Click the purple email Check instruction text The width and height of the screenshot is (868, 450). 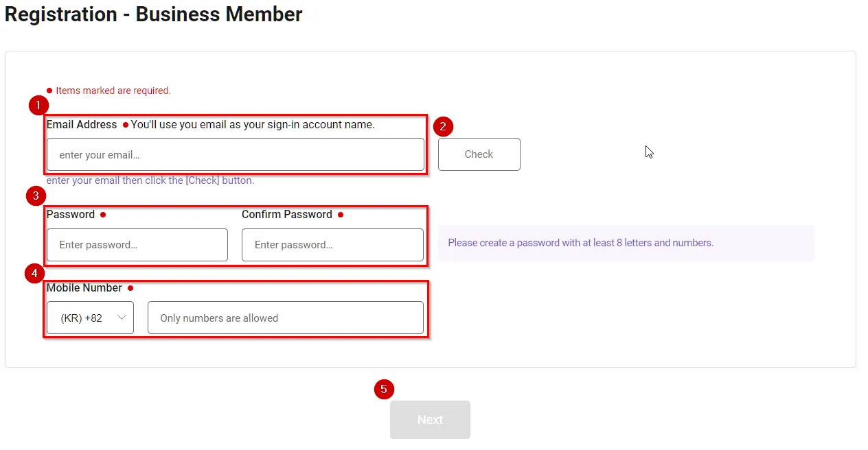click(x=150, y=180)
